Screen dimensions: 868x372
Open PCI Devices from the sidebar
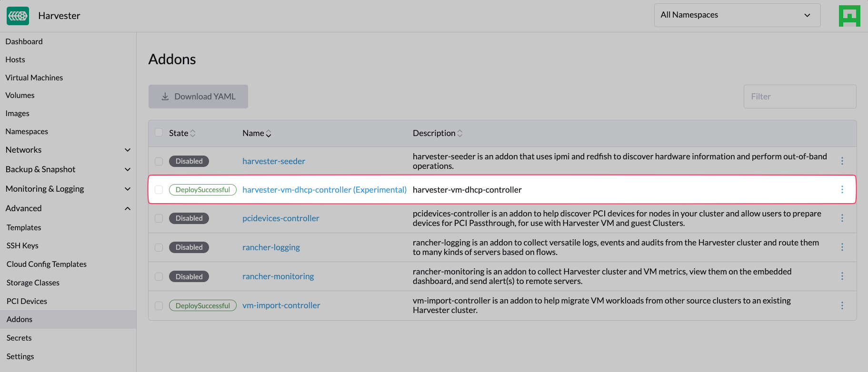(27, 301)
